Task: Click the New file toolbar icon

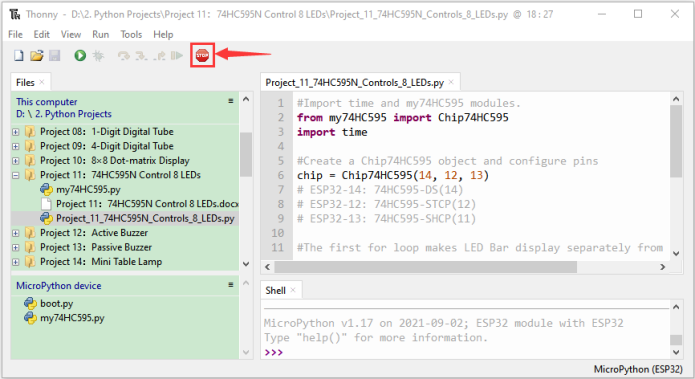Action: (x=19, y=55)
